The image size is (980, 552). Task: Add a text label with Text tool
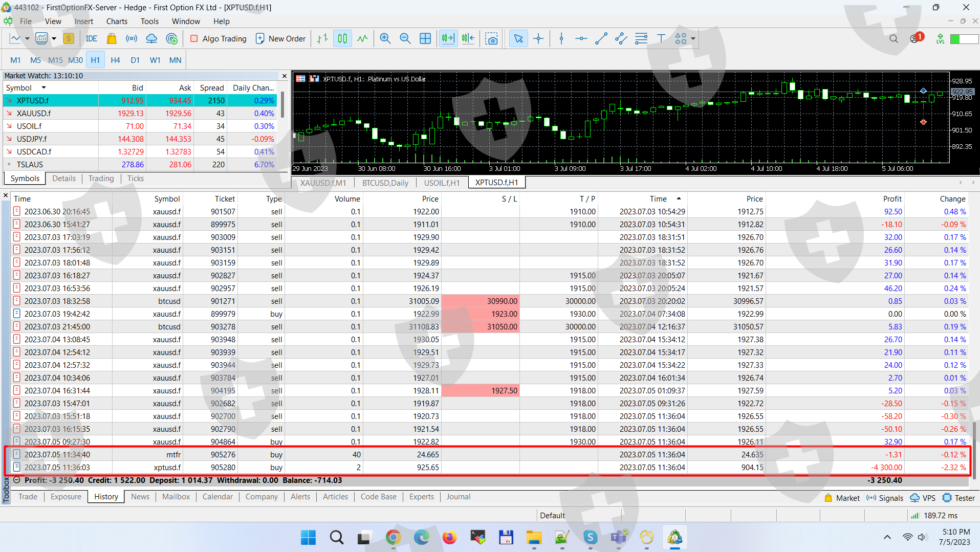coord(661,39)
